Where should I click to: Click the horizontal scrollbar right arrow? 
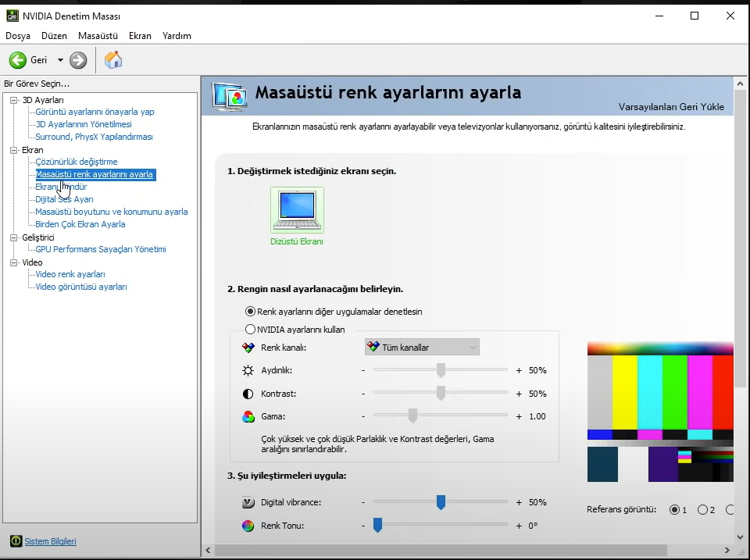tap(727, 551)
